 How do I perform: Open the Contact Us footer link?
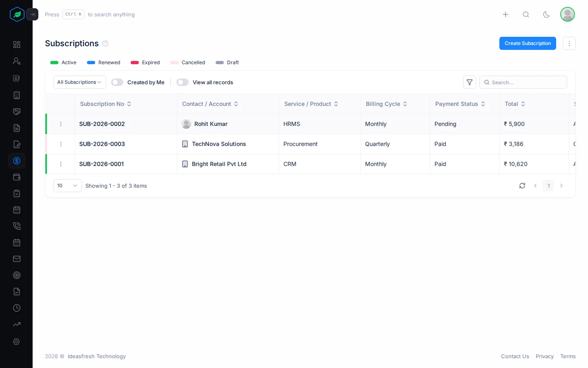[x=515, y=357]
